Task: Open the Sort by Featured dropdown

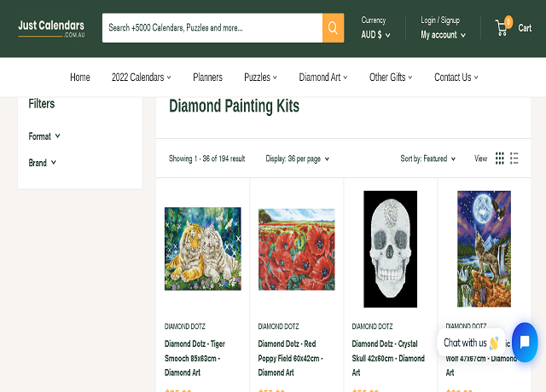Action: (427, 159)
